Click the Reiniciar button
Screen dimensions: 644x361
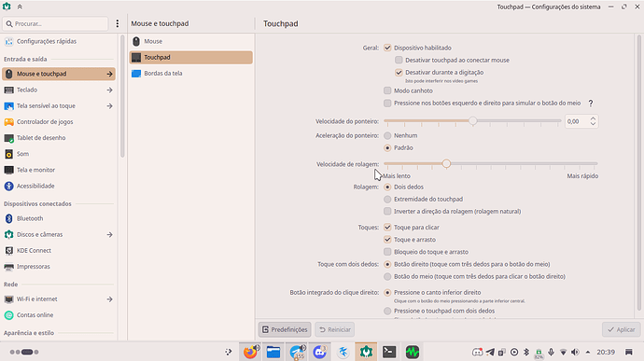[x=335, y=329]
